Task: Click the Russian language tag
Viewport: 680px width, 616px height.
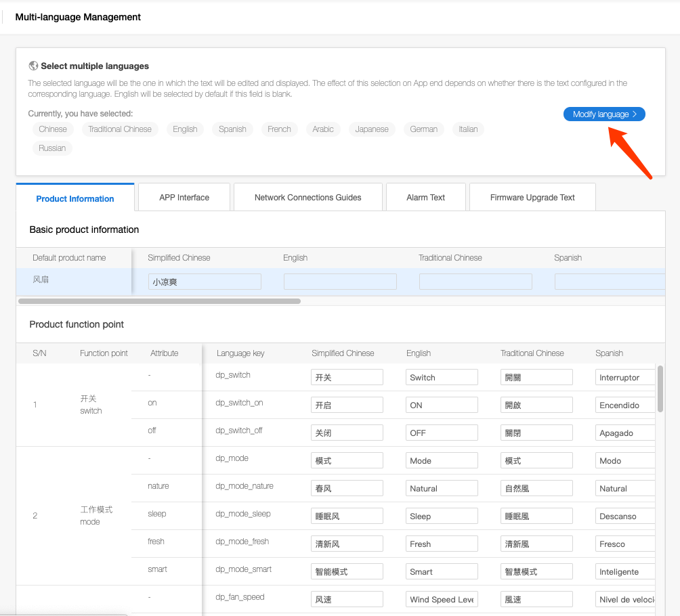Action: [52, 148]
